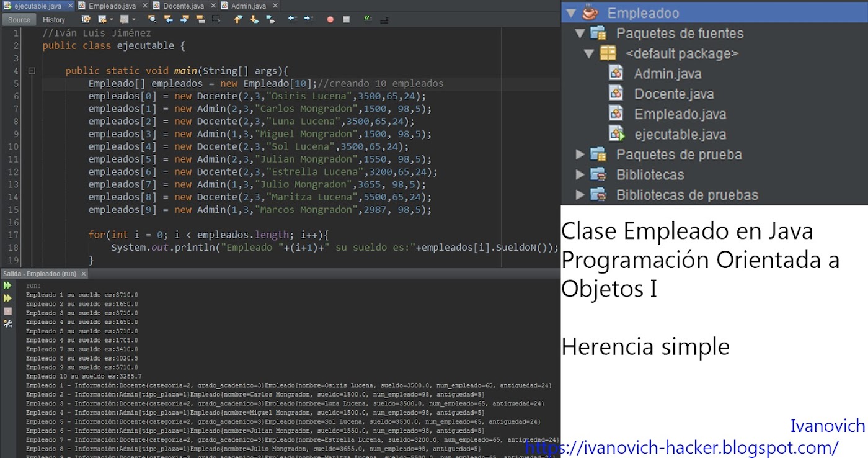The height and width of the screenshot is (458, 868).
Task: Toggle highlight search in the editor toolbar
Action: pos(201,19)
